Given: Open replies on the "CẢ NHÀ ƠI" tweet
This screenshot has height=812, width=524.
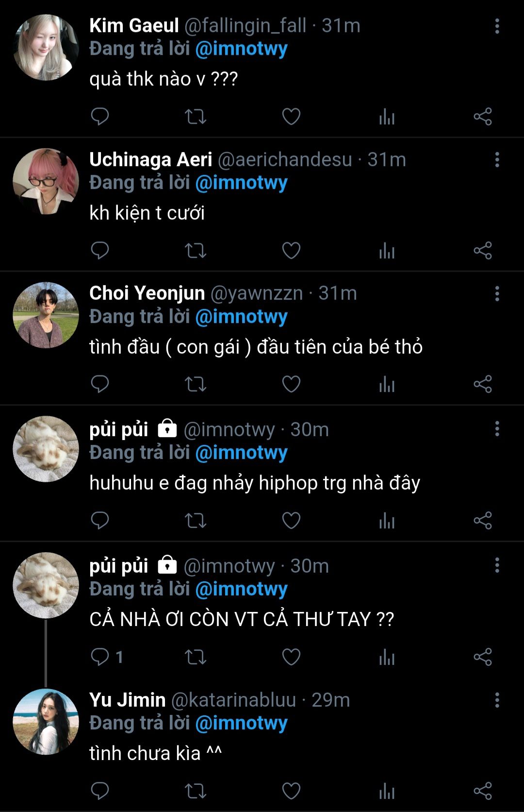Looking at the screenshot, I should (107, 657).
